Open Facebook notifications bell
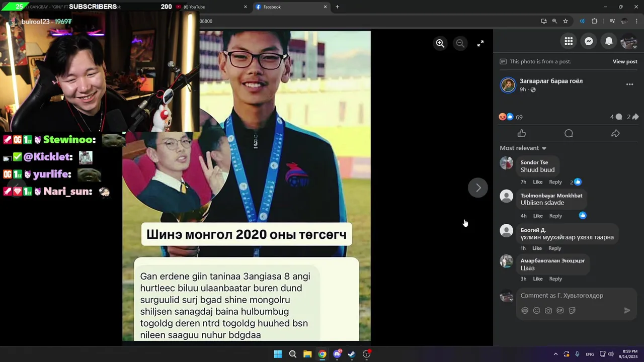Viewport: 644px width, 362px height. click(609, 42)
